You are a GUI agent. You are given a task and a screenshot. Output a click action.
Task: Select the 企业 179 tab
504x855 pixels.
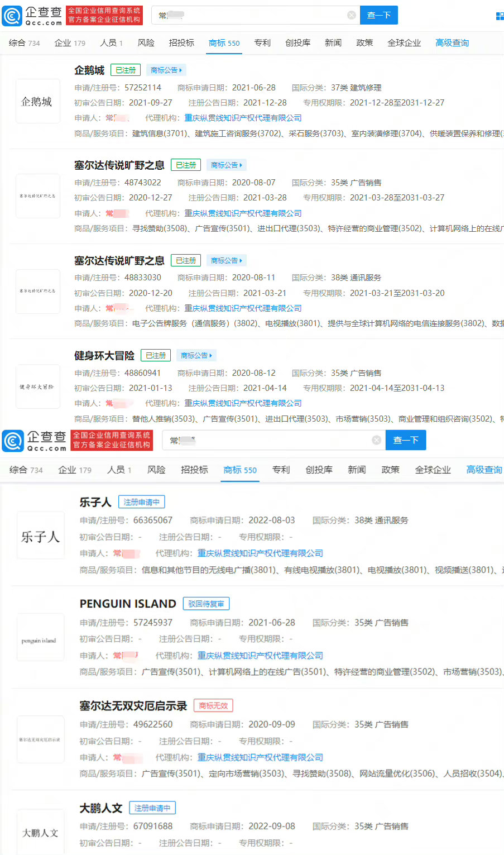[70, 42]
